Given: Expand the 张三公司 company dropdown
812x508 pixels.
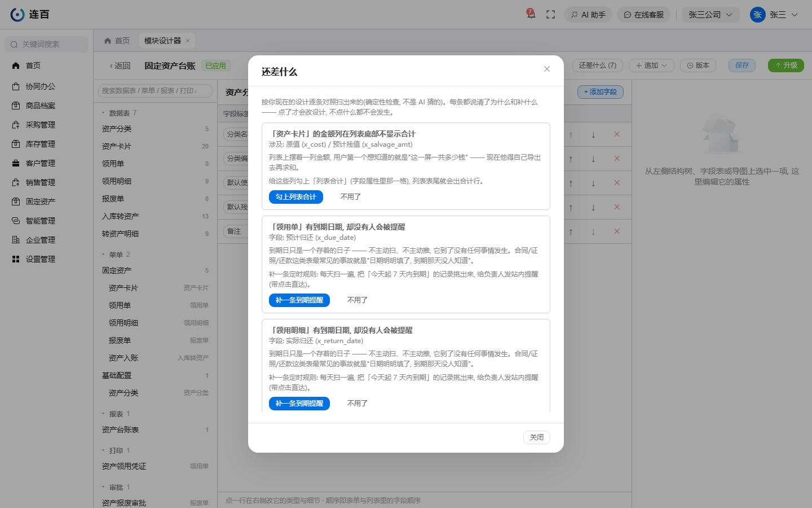Looking at the screenshot, I should pos(710,15).
